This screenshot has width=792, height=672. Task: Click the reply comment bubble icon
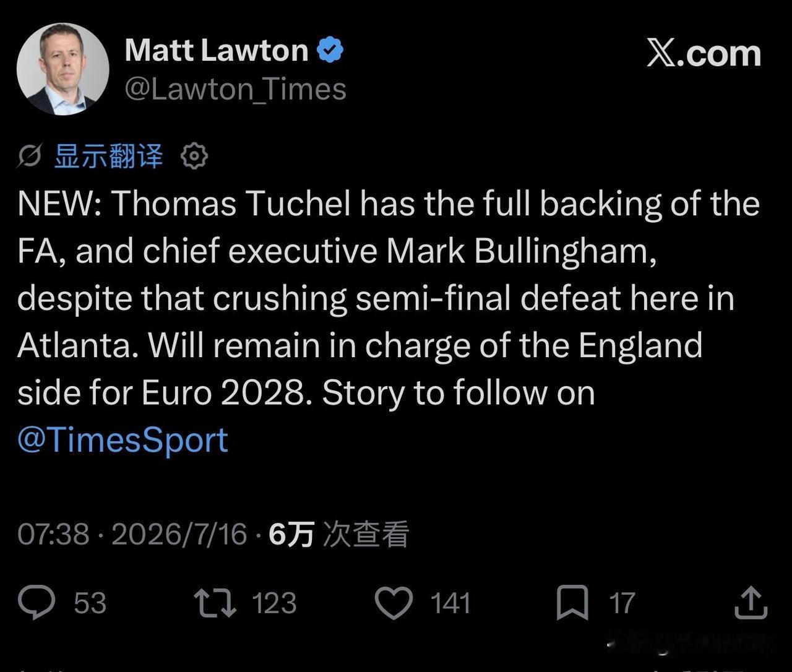click(37, 603)
